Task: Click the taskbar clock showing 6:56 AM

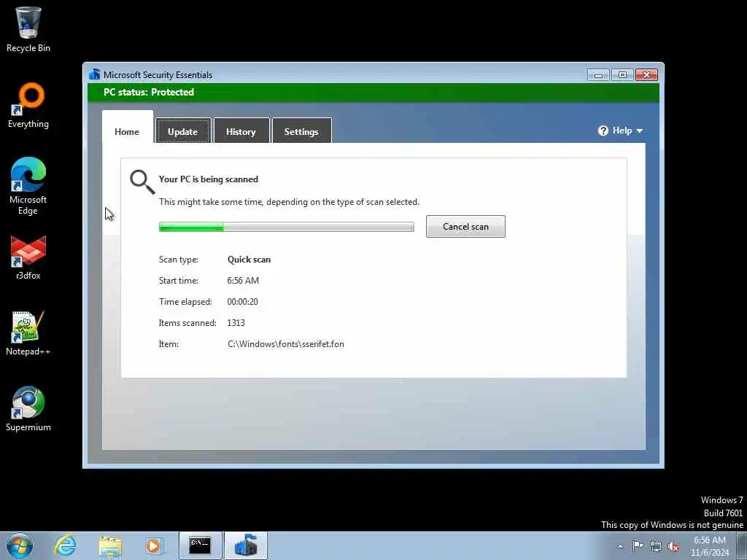Action: pos(710,546)
